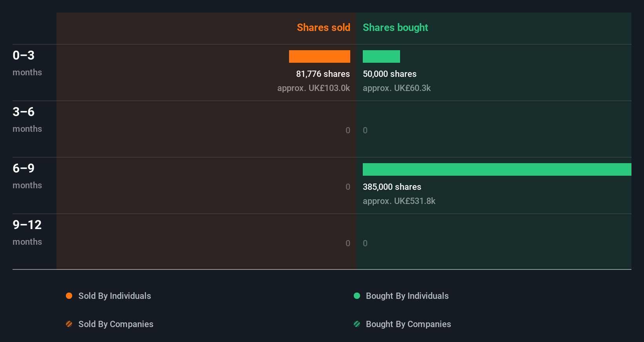Click the 3–6 months shares bought zero
Screen dimensions: 644x342
tap(365, 130)
